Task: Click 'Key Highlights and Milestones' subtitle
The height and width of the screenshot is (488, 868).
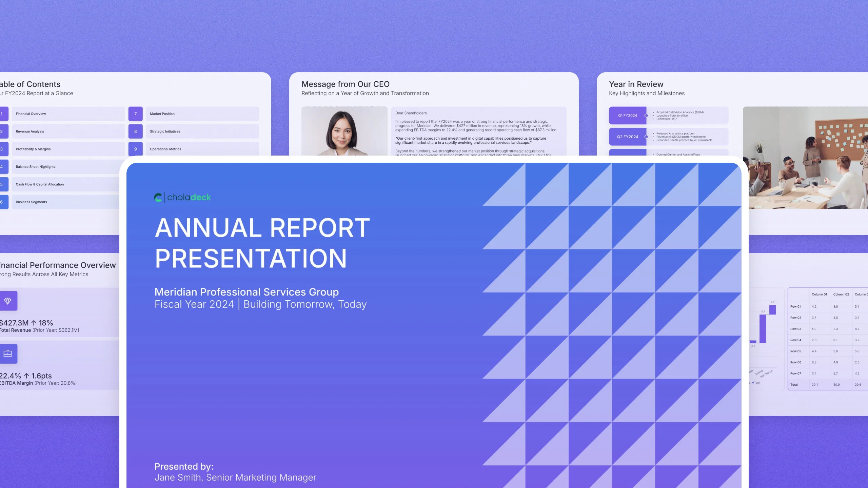Action: (647, 93)
